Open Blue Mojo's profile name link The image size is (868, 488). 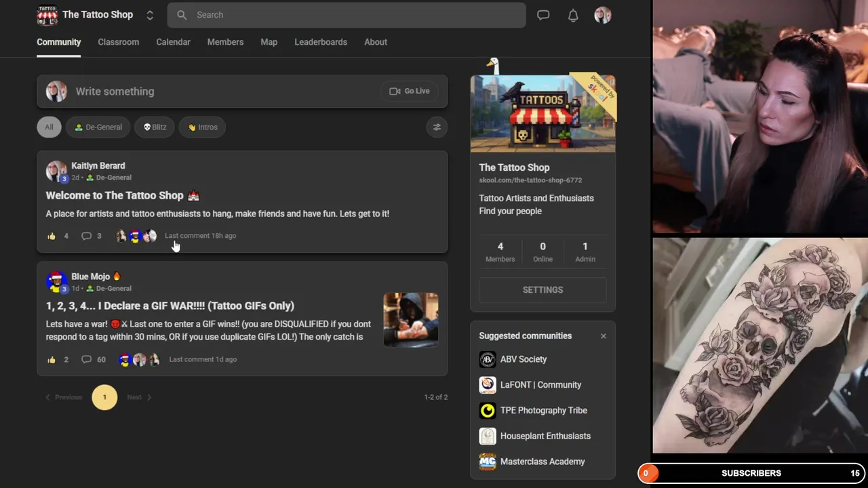click(x=91, y=277)
